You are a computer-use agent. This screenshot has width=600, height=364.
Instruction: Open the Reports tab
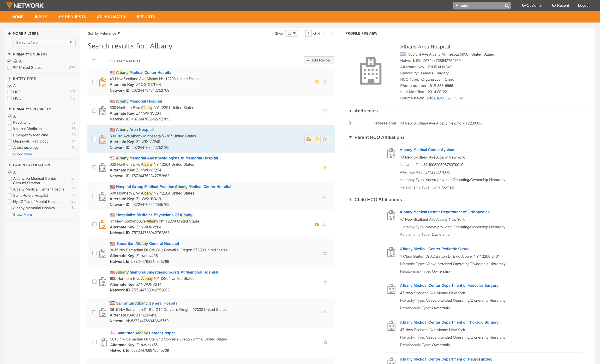(146, 17)
